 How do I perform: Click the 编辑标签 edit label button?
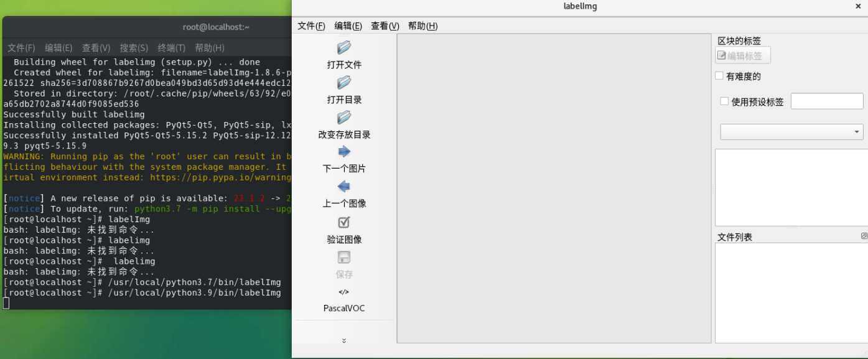(743, 55)
